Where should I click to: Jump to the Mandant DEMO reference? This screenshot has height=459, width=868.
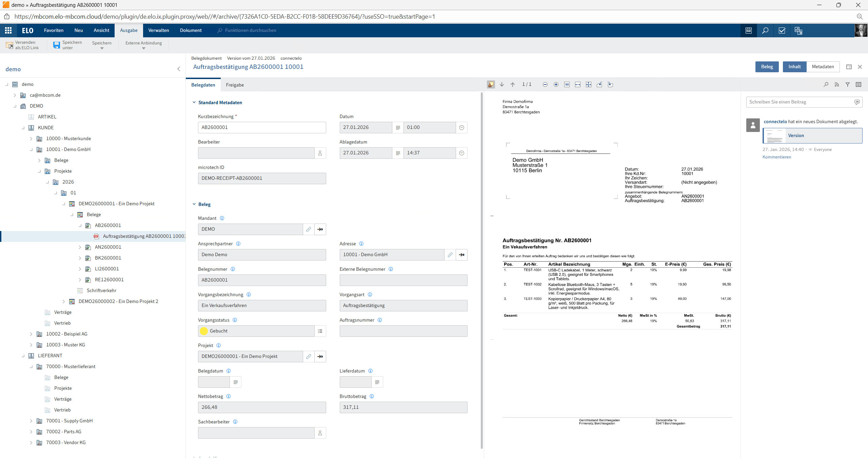pyautogui.click(x=320, y=229)
